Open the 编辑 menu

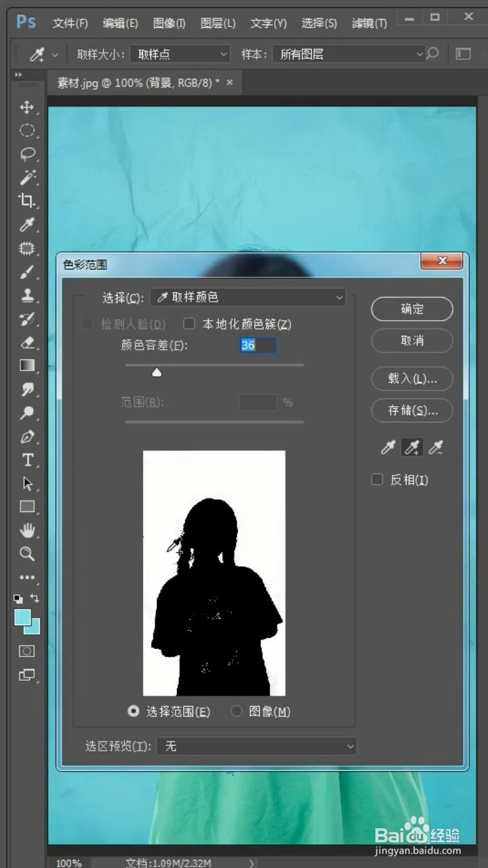(121, 23)
